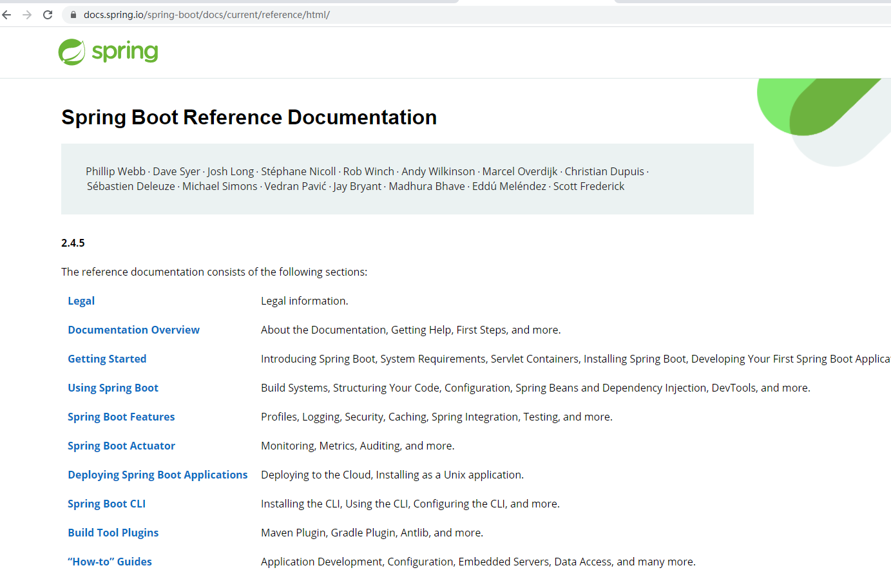Click description starting 'Application Development, Configuration'
Screen dimensions: 891x588
coord(478,562)
